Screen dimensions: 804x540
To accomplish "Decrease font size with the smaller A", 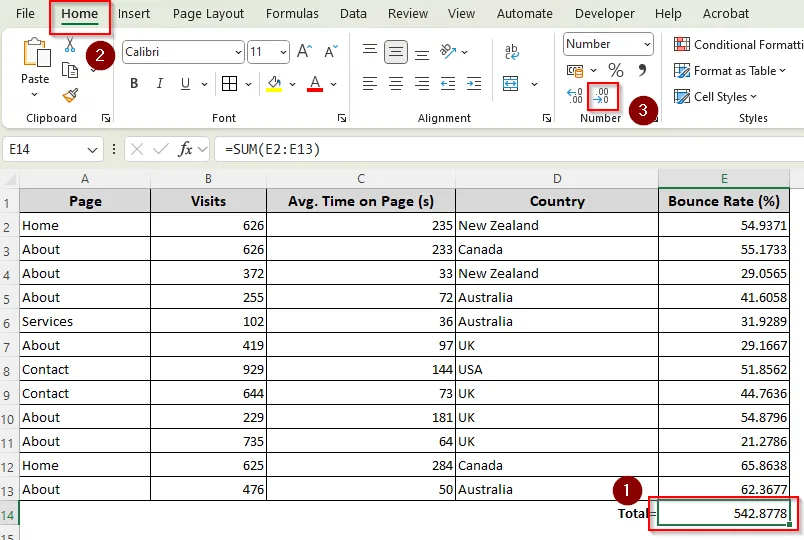I will (x=331, y=51).
